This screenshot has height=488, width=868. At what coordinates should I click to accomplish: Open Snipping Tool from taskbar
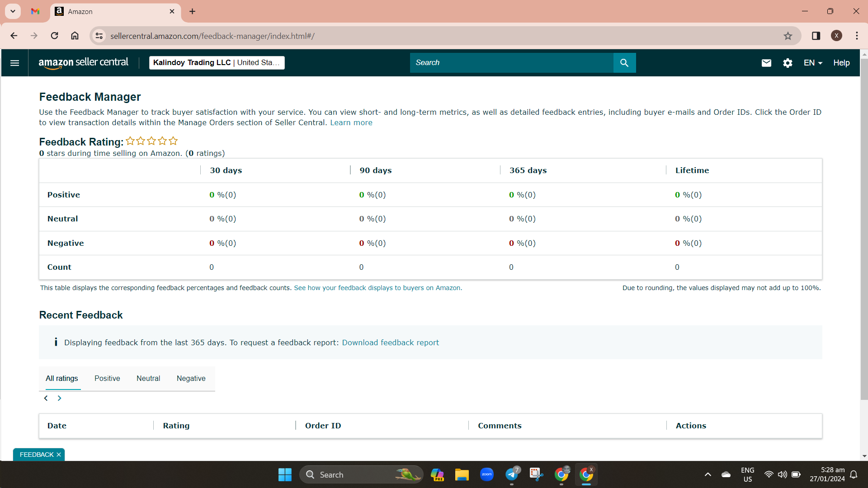pos(536,474)
